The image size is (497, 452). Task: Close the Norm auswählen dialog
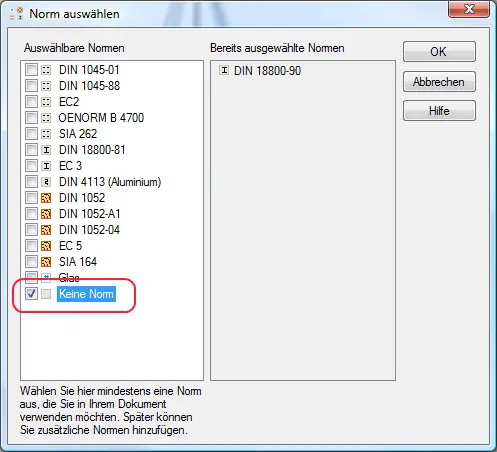pyautogui.click(x=469, y=9)
